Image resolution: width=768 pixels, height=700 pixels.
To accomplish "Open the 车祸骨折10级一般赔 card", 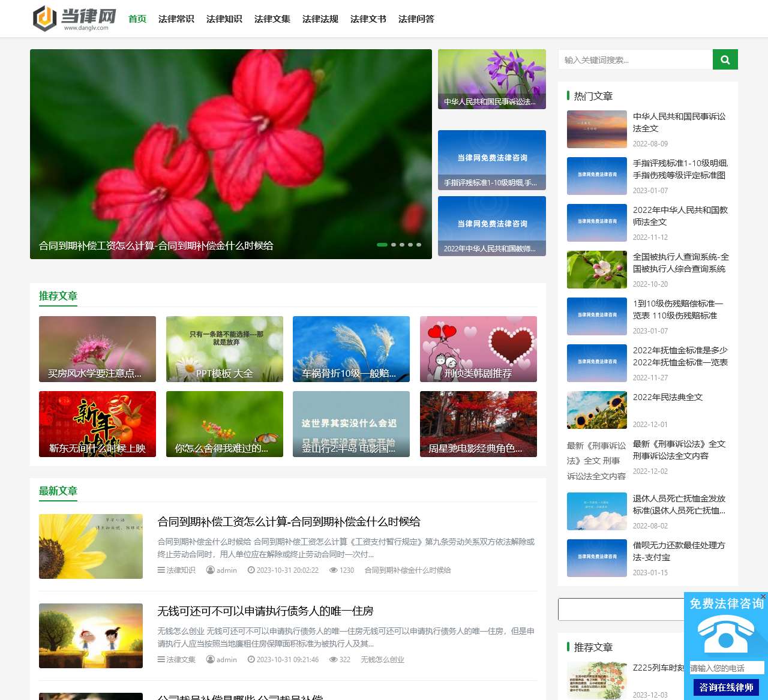I will pos(351,349).
